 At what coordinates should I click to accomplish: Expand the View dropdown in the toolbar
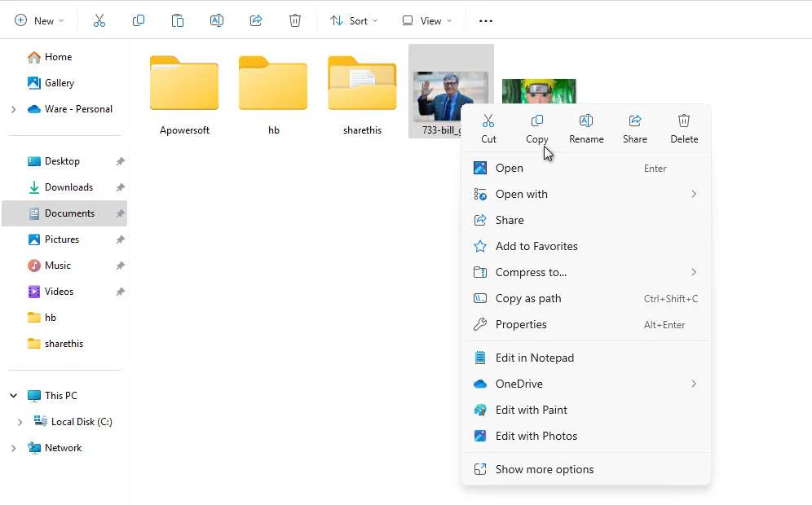point(426,20)
